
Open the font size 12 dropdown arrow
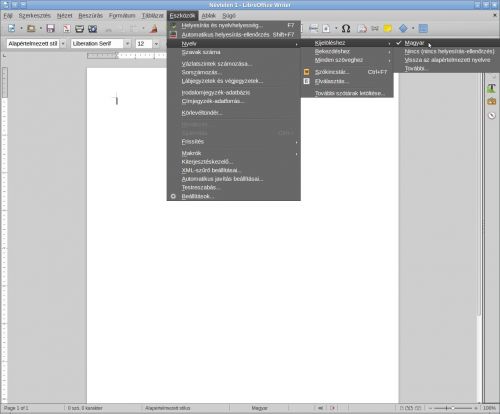156,44
